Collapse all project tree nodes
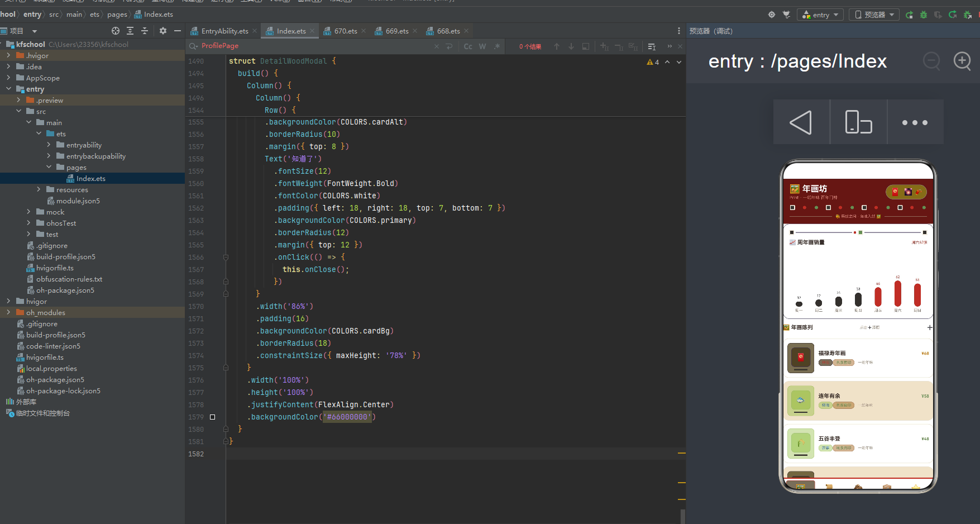The image size is (980, 524). 145,31
